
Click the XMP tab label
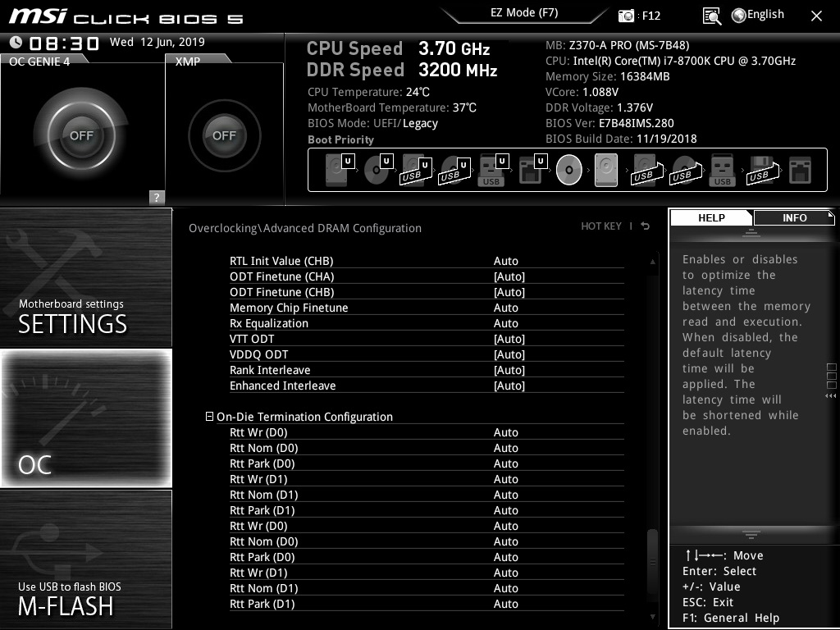[x=188, y=62]
